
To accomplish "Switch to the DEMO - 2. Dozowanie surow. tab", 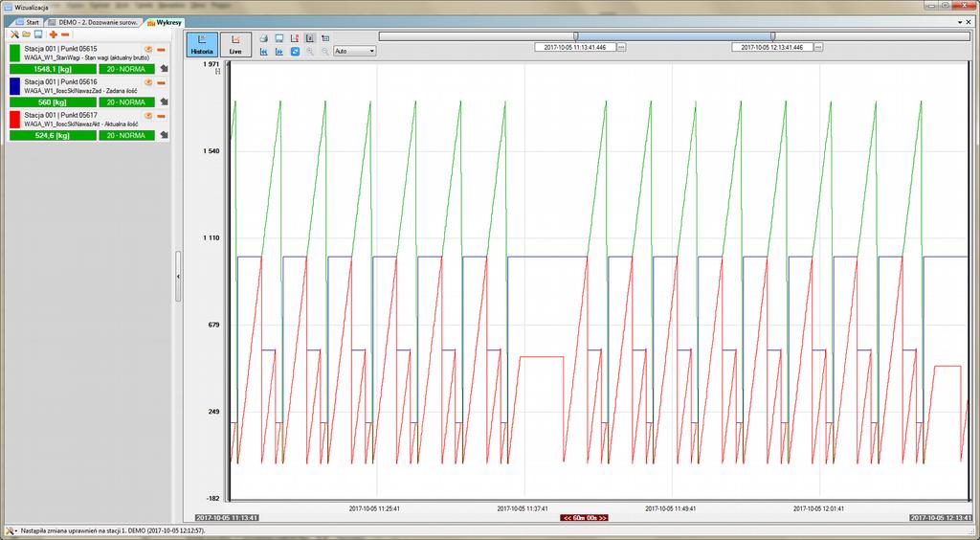I will point(93,22).
